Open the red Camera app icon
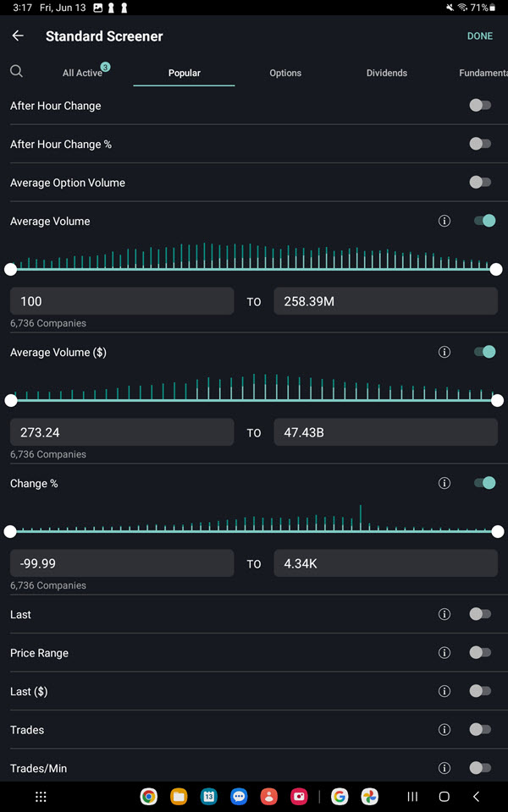Viewport: 508px width, 812px height. (299, 797)
